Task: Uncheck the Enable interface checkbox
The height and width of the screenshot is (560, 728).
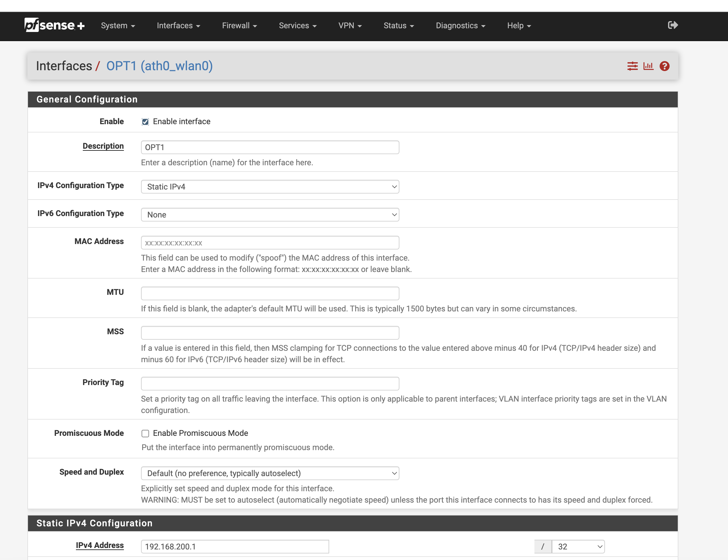Action: 145,122
